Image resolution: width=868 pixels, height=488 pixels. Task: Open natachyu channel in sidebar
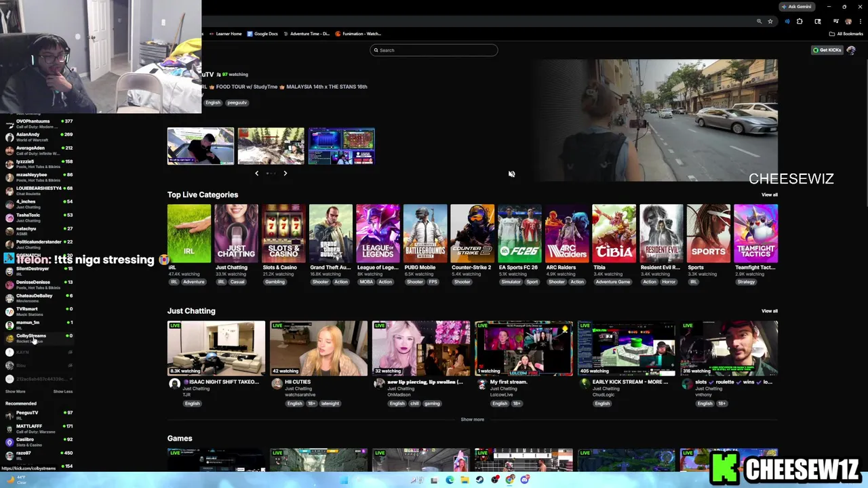coord(39,231)
